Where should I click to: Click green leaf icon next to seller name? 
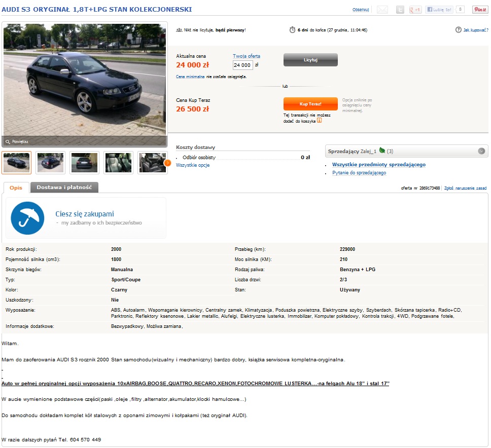pos(382,151)
